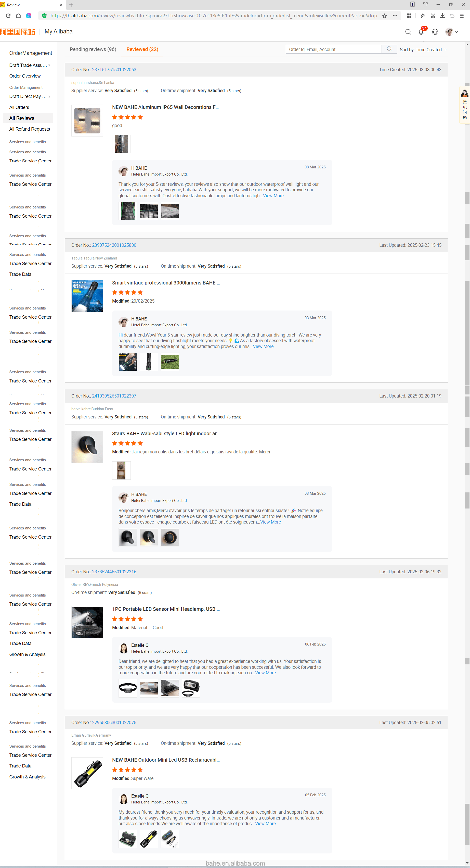Open the browser favorites list icon
This screenshot has width=470, height=868.
(423, 16)
